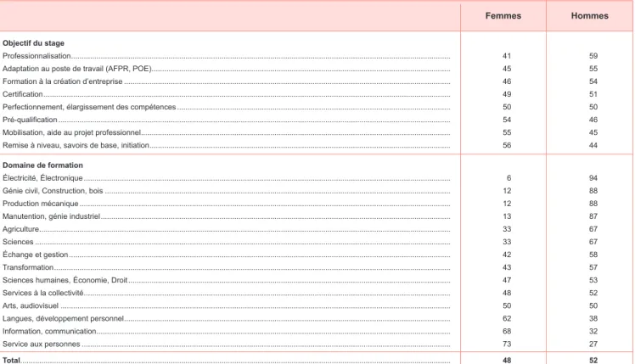This screenshot has height=364, width=635.
Task: Select Hommes value 94 for Électricité, Électronique
Action: pyautogui.click(x=593, y=178)
